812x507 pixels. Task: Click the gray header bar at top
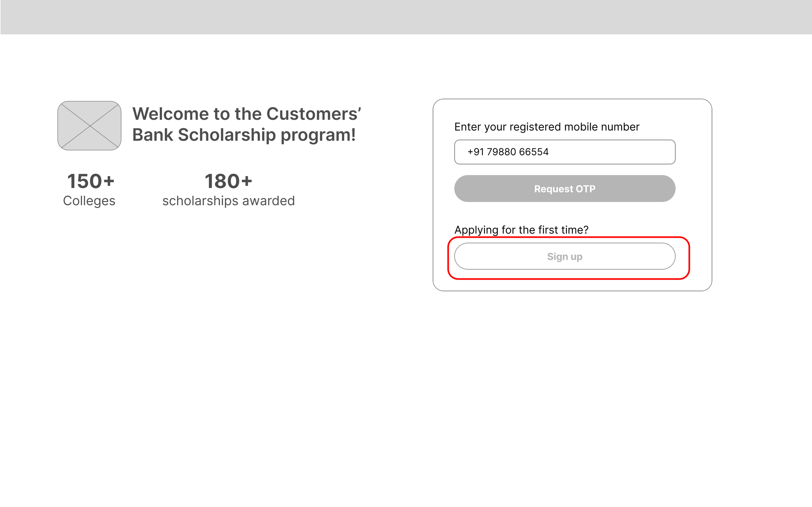tap(406, 17)
